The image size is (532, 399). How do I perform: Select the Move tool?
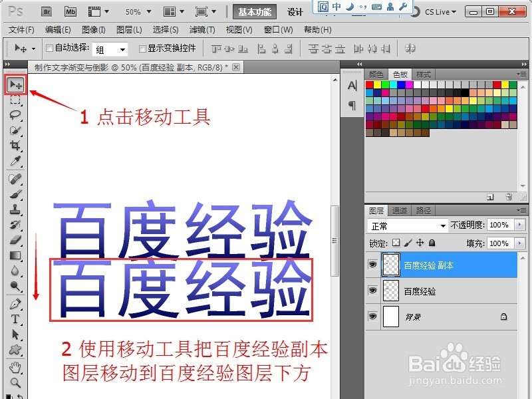15,84
